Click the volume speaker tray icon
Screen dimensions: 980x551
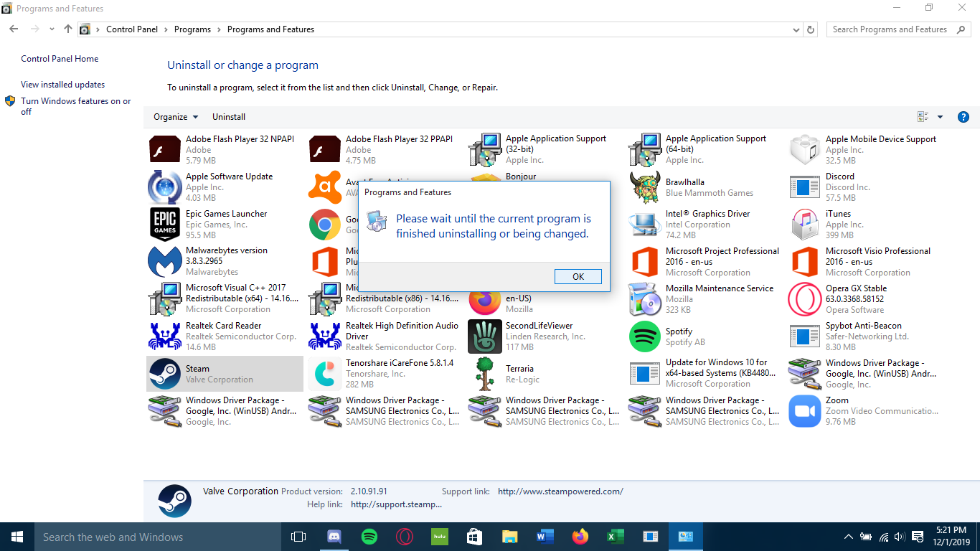coord(900,537)
